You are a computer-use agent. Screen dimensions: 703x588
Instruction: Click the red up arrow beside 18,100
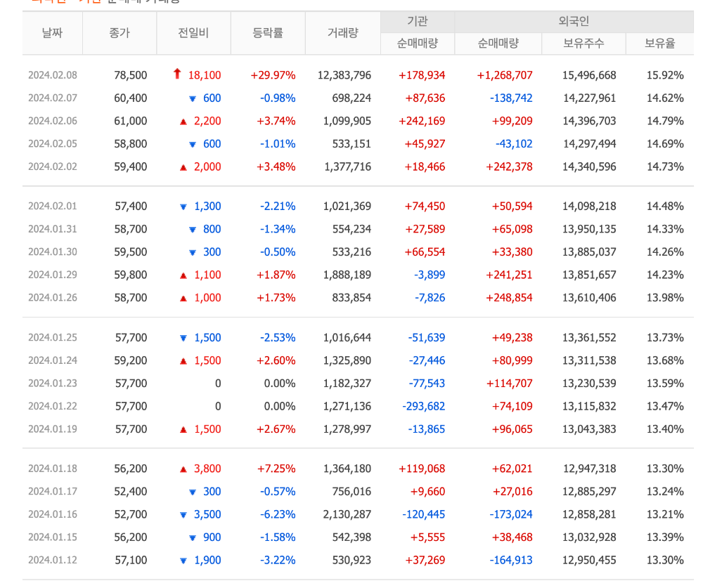tap(176, 74)
